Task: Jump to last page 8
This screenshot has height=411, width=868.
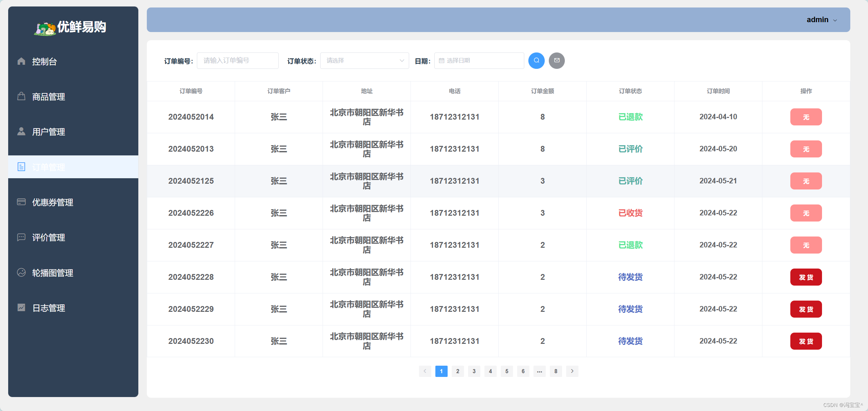Action: 556,371
